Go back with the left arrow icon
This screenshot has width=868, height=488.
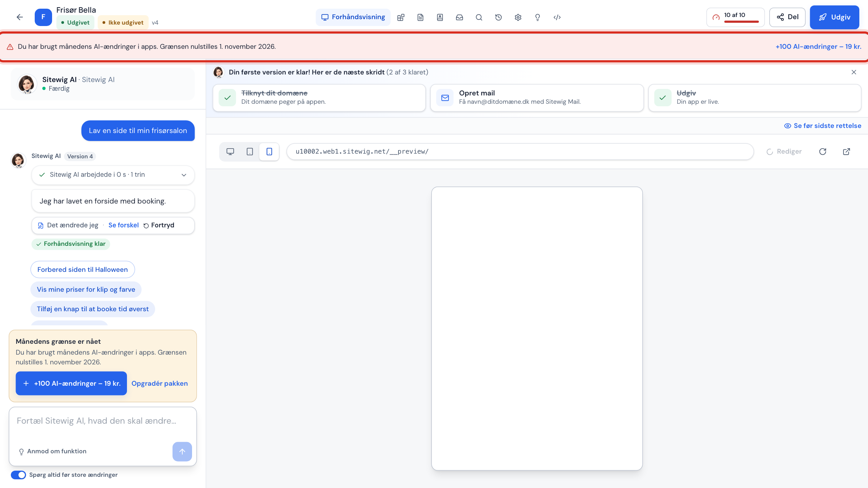(x=20, y=17)
